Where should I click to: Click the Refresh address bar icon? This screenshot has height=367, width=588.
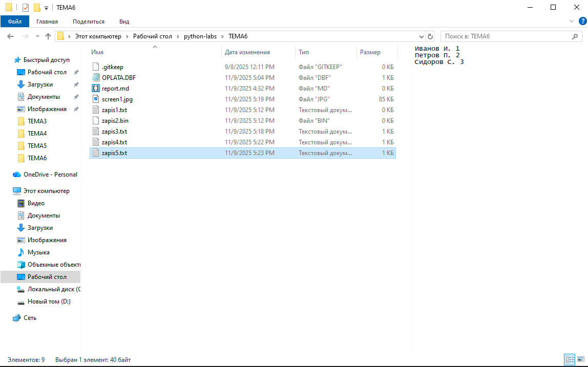coord(430,36)
